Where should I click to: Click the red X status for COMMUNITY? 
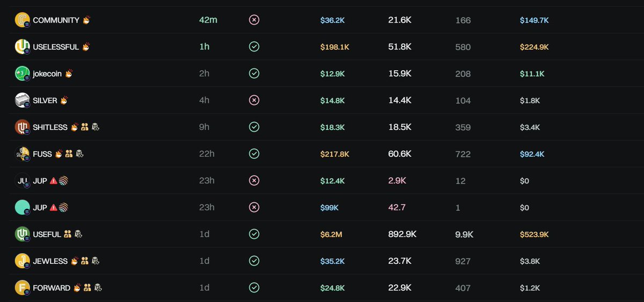click(x=254, y=20)
